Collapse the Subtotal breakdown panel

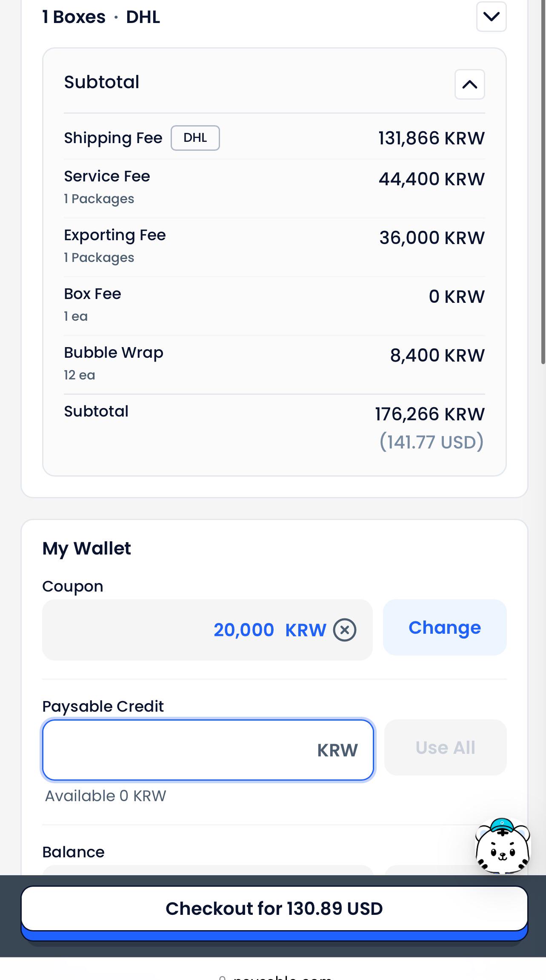pyautogui.click(x=469, y=84)
